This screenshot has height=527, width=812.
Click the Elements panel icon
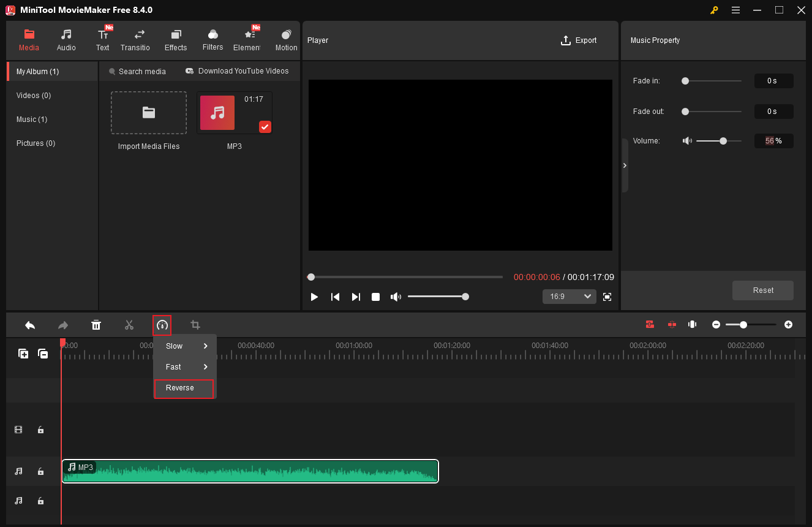[x=248, y=38]
